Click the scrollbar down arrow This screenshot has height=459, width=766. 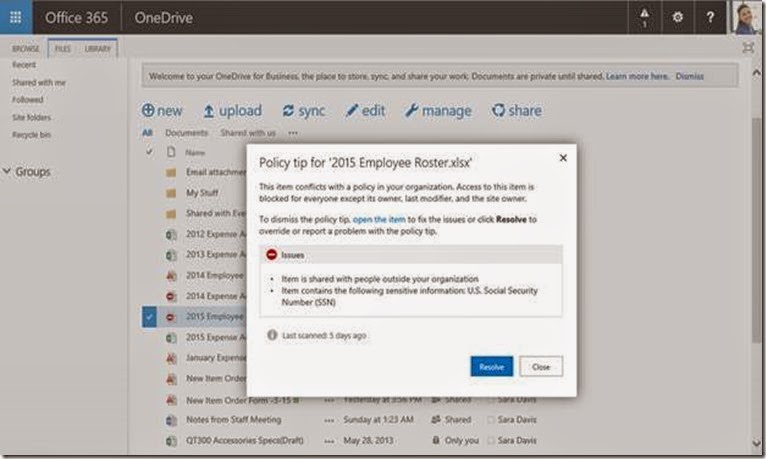click(x=756, y=443)
